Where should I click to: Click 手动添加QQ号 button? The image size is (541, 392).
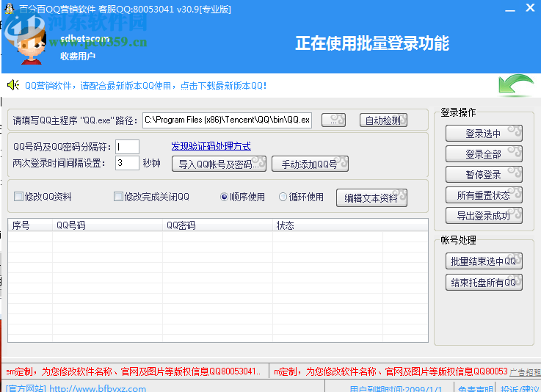(311, 164)
